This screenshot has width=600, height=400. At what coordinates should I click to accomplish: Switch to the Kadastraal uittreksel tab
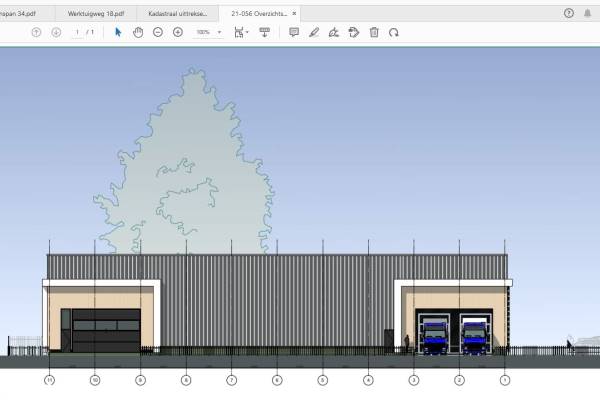tap(178, 14)
